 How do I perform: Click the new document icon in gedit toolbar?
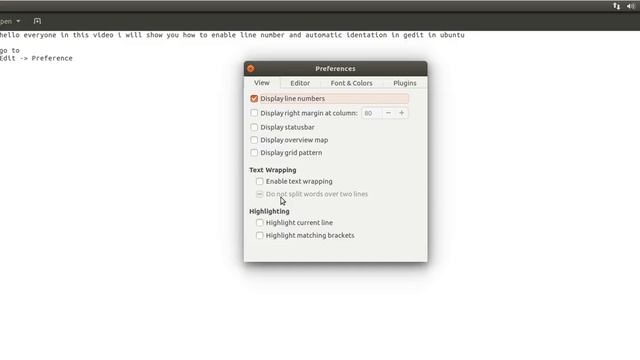pyautogui.click(x=37, y=21)
